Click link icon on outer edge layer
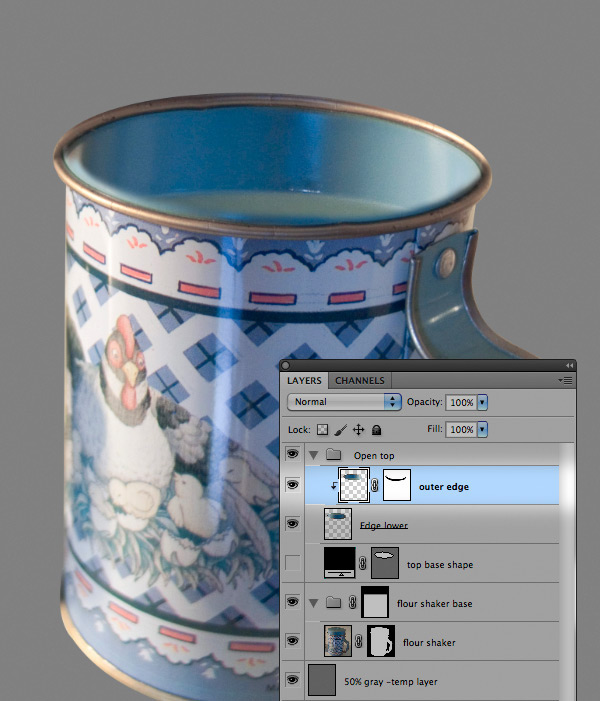Viewport: 600px width, 701px height. pyautogui.click(x=375, y=486)
